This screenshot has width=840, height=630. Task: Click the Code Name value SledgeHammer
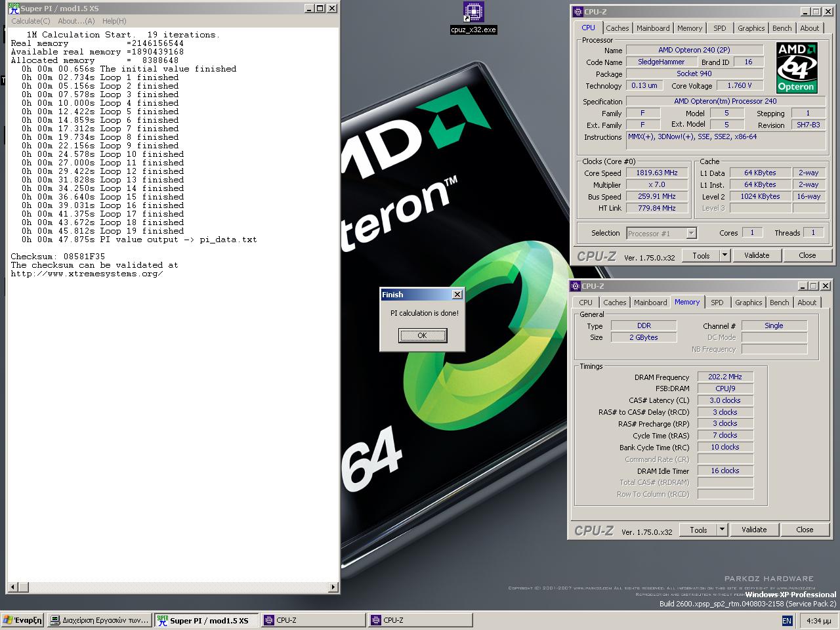point(661,62)
